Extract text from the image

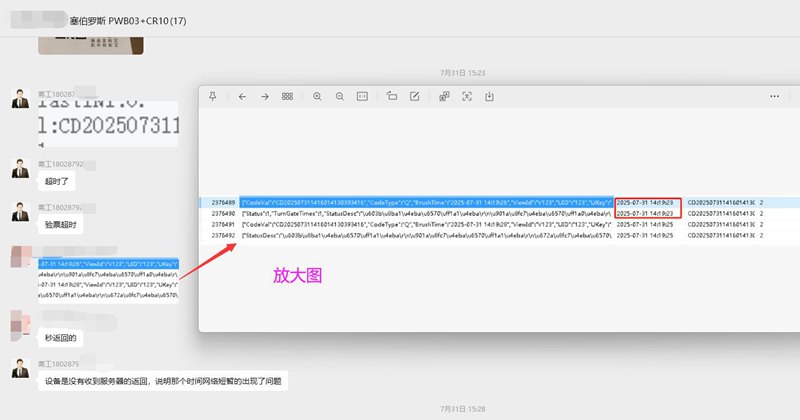click(x=467, y=97)
